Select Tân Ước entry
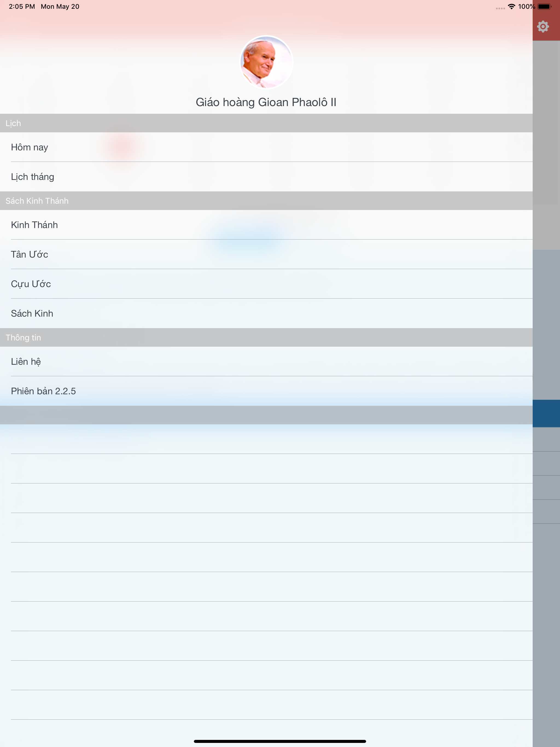560x747 pixels. (266, 254)
